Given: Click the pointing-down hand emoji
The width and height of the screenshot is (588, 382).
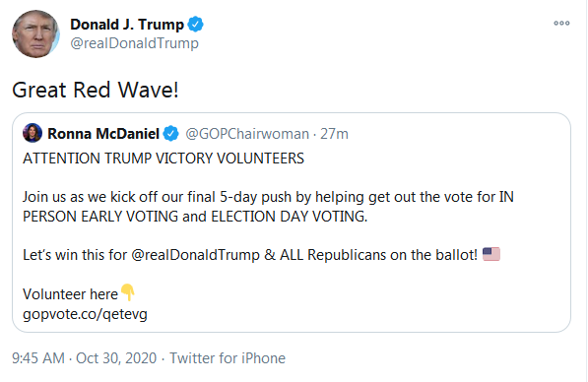Looking at the screenshot, I should (x=128, y=292).
